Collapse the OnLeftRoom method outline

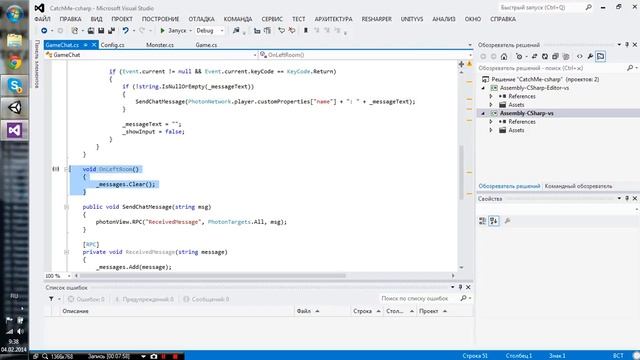[x=66, y=169]
